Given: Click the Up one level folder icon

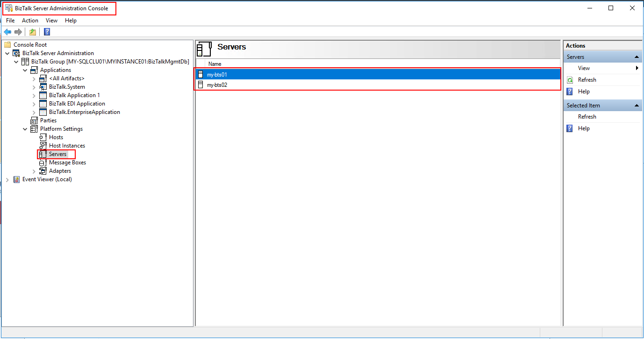Looking at the screenshot, I should pos(33,32).
